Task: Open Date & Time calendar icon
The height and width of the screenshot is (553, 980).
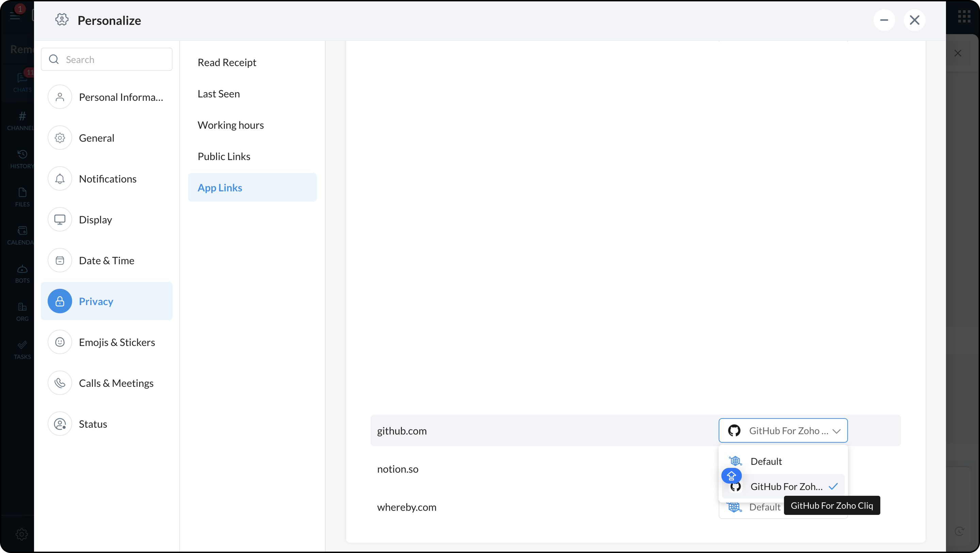Action: (60, 260)
